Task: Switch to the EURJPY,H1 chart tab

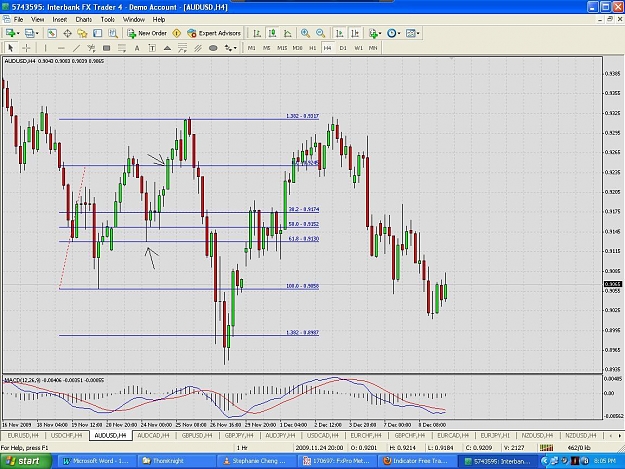Action: coord(495,436)
